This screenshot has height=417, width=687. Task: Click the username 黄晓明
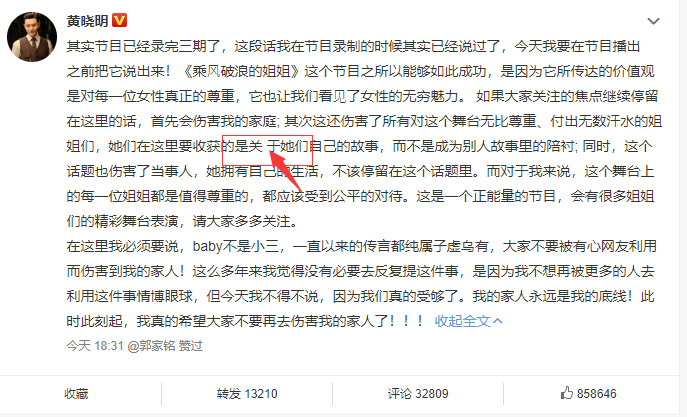coord(87,21)
